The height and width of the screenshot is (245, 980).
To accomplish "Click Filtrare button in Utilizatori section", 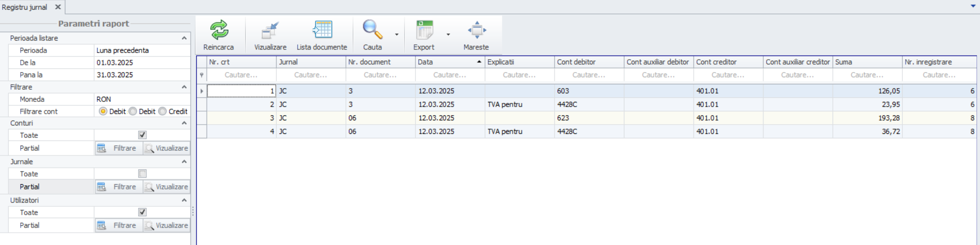I will click(x=118, y=225).
